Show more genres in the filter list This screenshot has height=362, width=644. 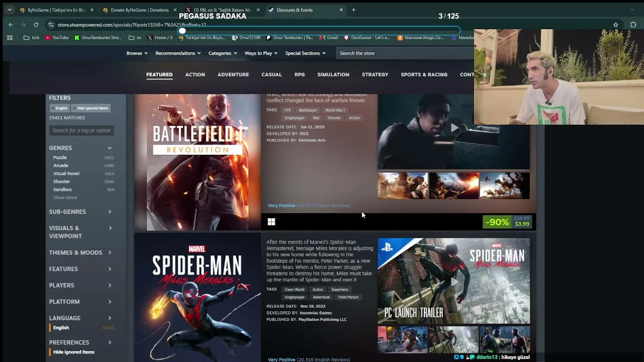[65, 198]
